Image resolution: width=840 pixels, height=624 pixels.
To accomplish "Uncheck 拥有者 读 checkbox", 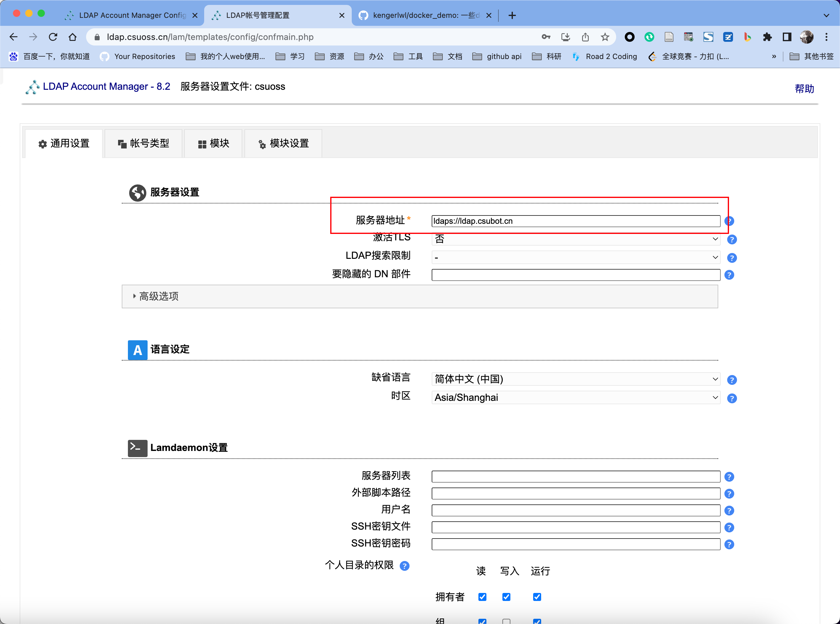I will (482, 597).
